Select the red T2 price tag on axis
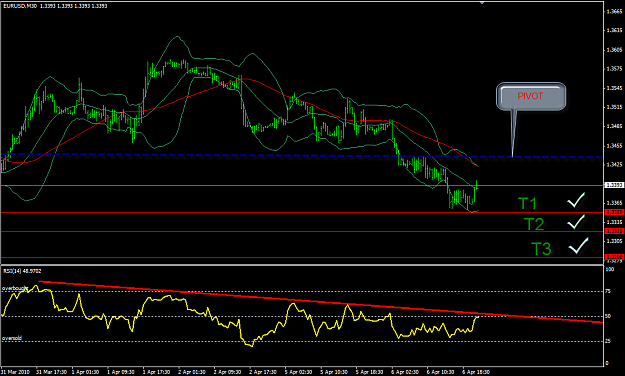This screenshot has height=376, width=625. [614, 231]
